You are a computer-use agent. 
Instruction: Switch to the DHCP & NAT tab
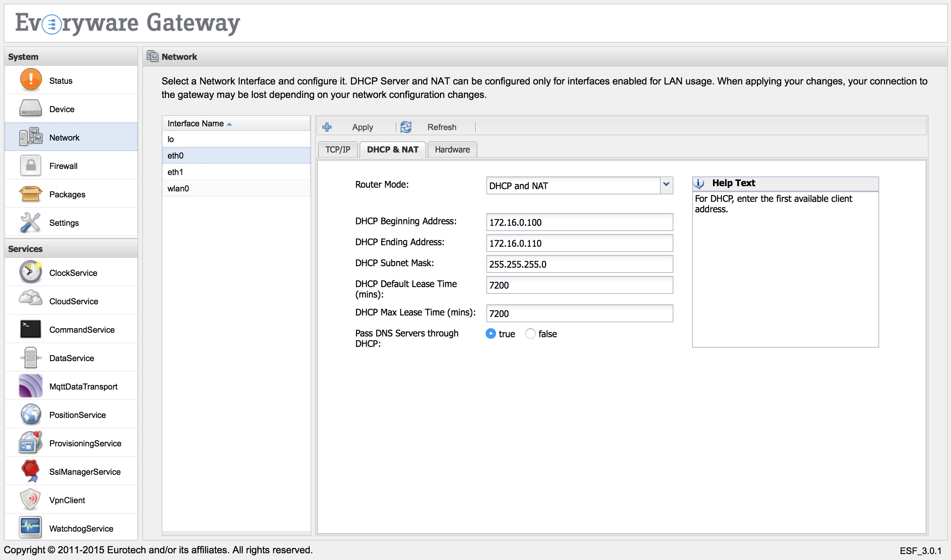coord(392,150)
